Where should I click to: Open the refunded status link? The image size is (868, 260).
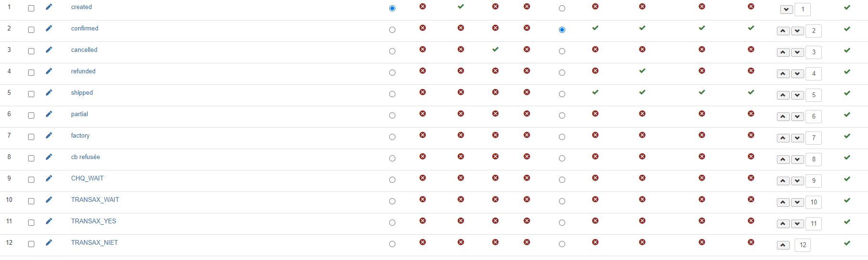(x=83, y=71)
